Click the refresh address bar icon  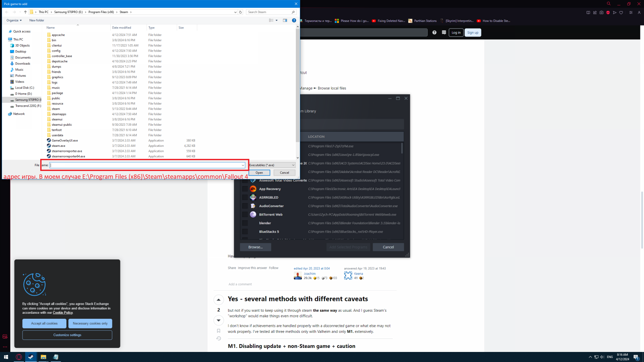240,12
